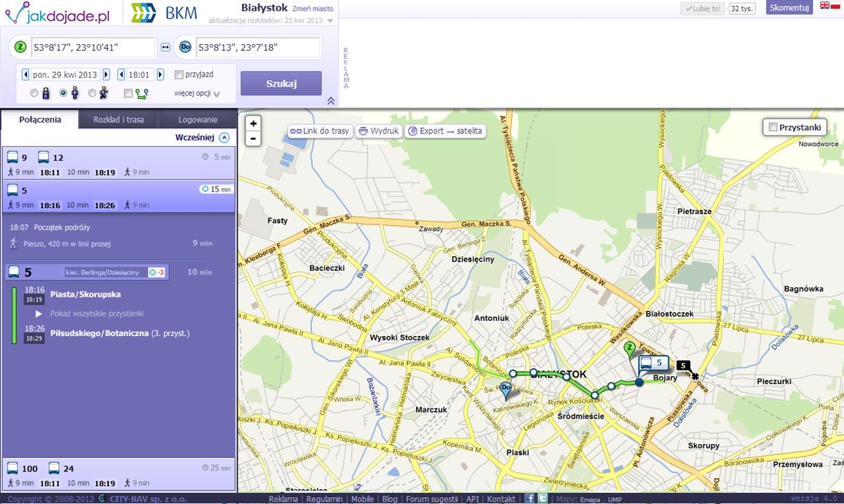Zoom in the map with plus button
Screen dimensions: 844x504
point(254,123)
